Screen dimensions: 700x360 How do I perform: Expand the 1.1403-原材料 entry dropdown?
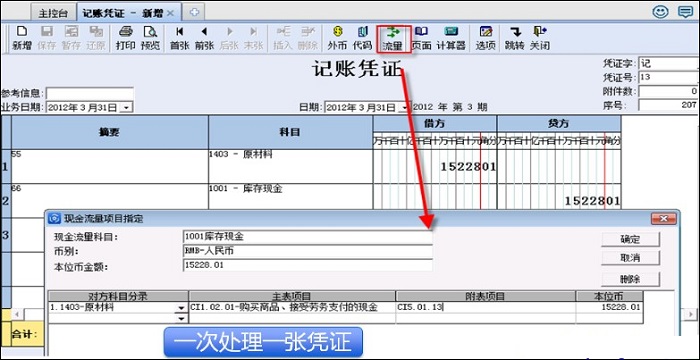[x=181, y=308]
